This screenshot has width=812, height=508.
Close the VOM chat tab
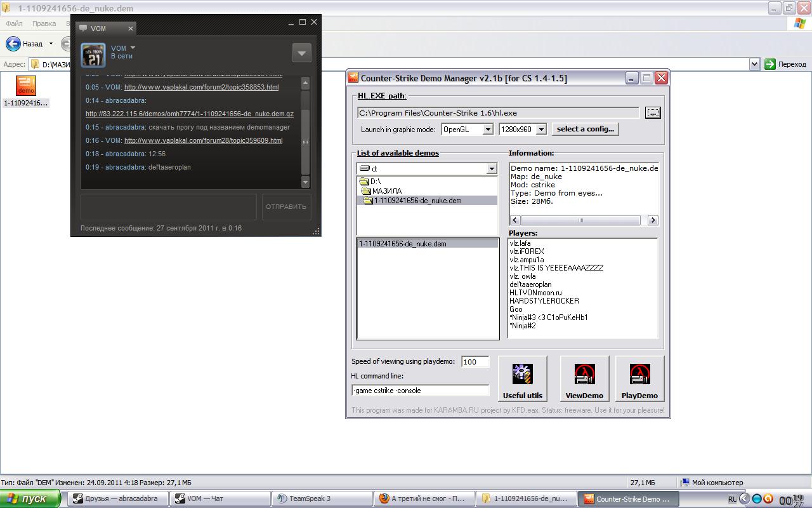tap(131, 29)
